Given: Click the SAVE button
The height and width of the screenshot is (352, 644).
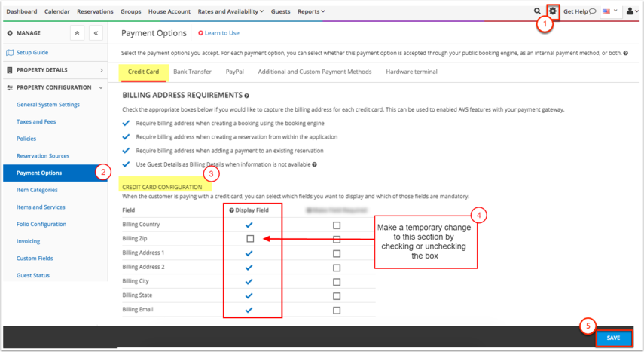Looking at the screenshot, I should coord(613,338).
